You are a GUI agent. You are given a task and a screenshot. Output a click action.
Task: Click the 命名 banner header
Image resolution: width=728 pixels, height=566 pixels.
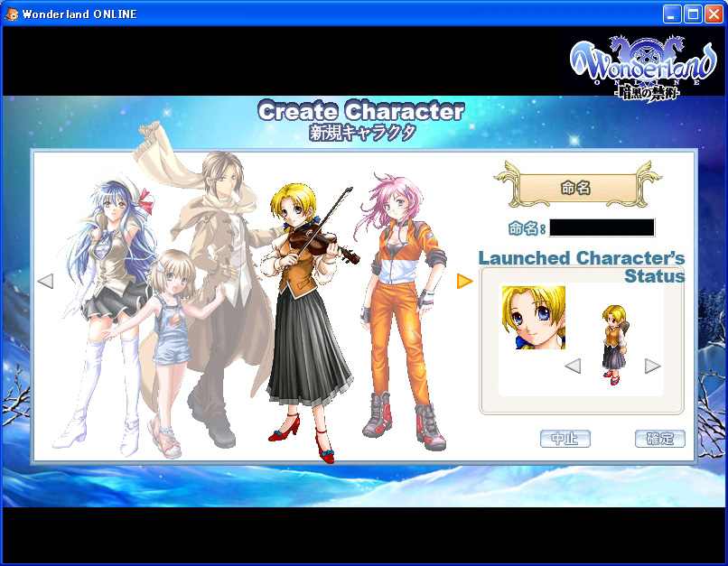tap(577, 188)
